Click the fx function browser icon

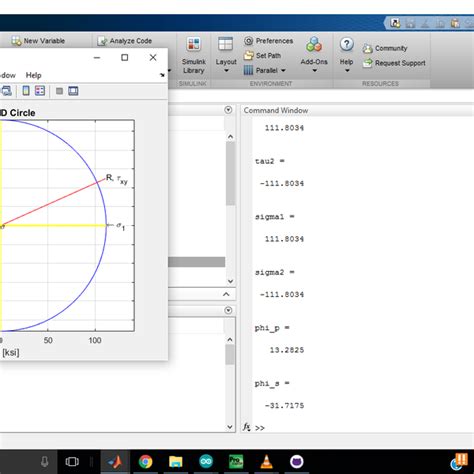click(x=247, y=427)
